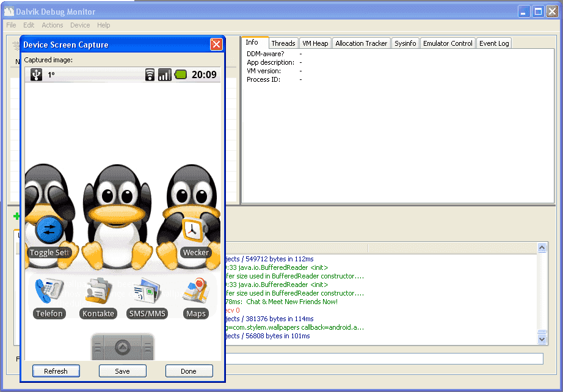Image resolution: width=563 pixels, height=392 pixels.
Task: Select the '381376 bytes in 114ms' log line
Action: (270, 319)
